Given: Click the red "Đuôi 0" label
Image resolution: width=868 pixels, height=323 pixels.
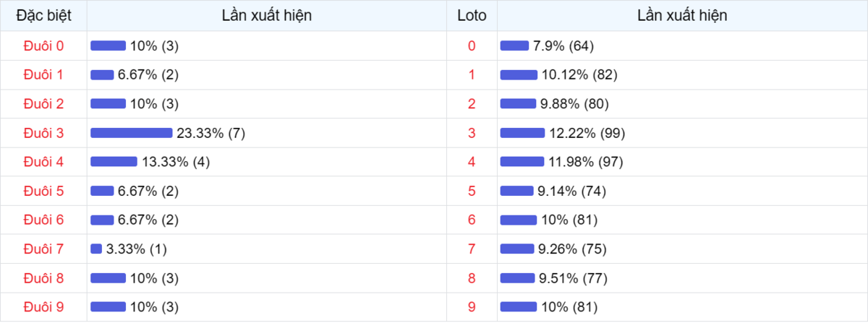Looking at the screenshot, I should pos(43,46).
